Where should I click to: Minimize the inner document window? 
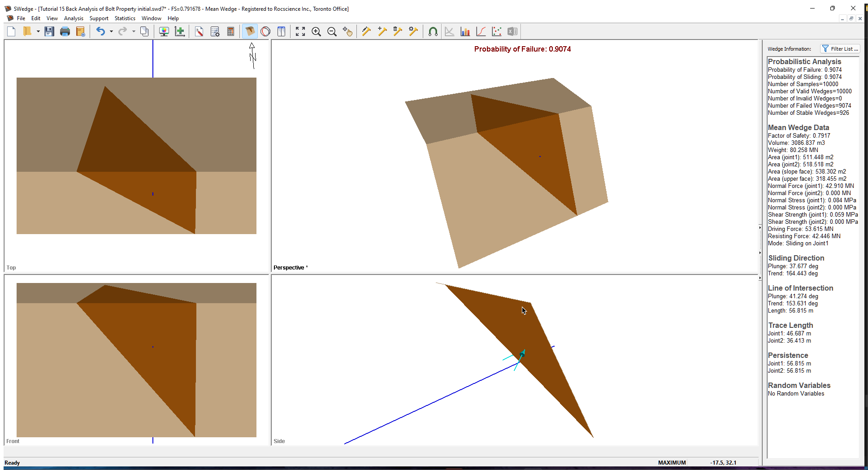[842, 18]
